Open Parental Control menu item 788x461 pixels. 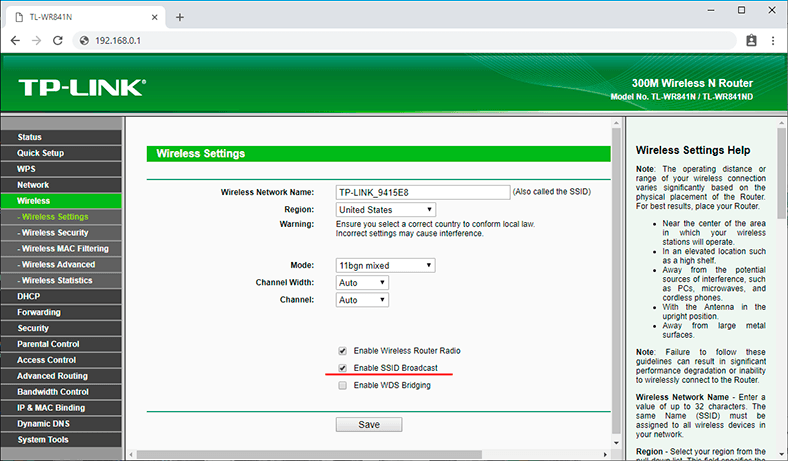(x=61, y=344)
